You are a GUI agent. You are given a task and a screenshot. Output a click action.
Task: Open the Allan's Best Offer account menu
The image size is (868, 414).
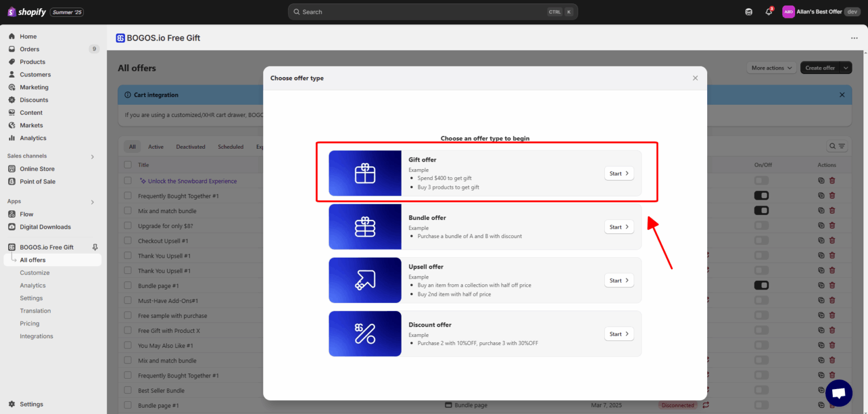[x=821, y=12]
